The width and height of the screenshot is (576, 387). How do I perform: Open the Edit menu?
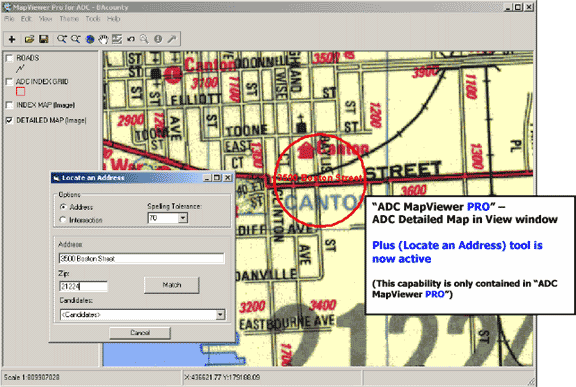[x=26, y=19]
